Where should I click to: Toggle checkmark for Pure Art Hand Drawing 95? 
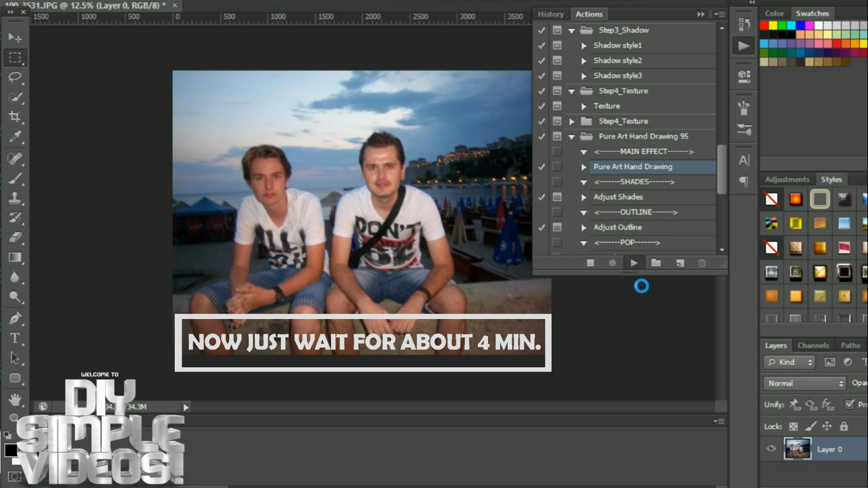pos(541,136)
